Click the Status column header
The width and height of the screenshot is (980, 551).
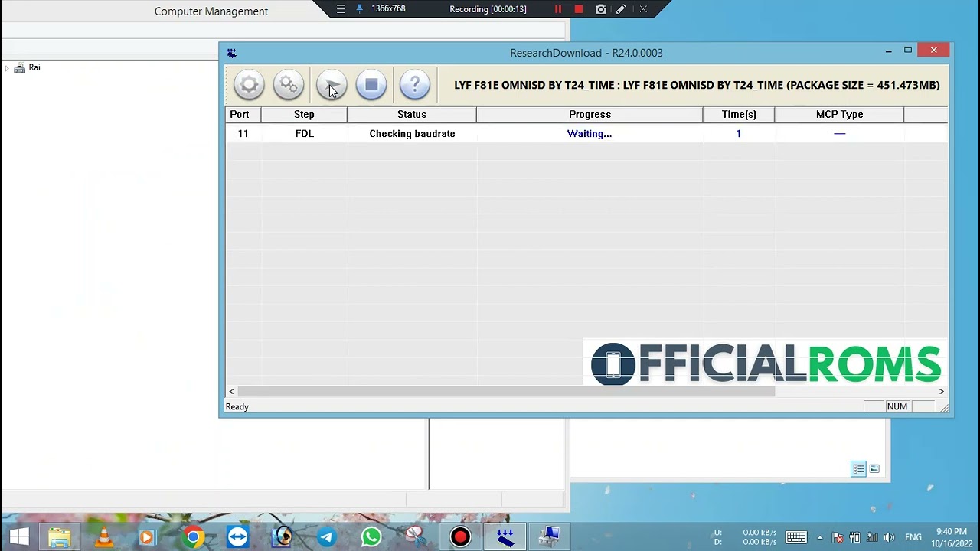[411, 114]
